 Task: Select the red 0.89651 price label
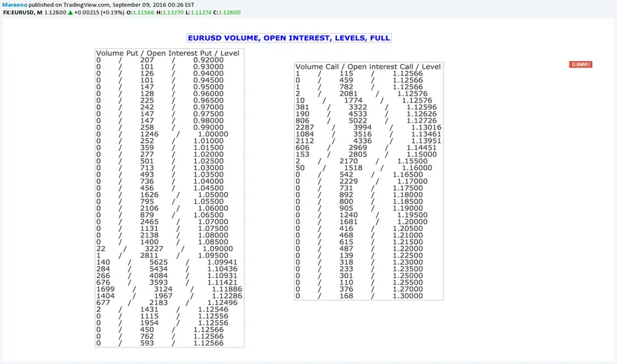pyautogui.click(x=581, y=65)
